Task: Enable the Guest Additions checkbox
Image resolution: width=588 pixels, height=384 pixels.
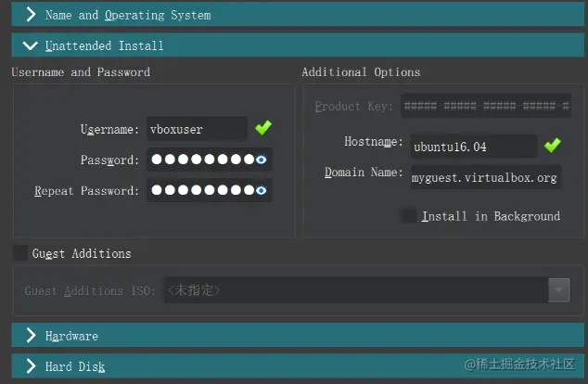Action: [20, 253]
